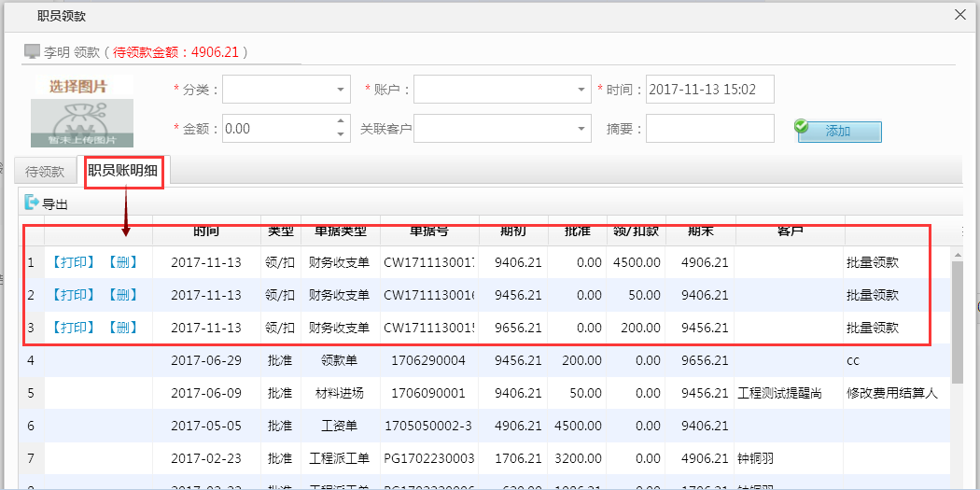Click the green checkmark icon beside 添加
Viewport: 980px width, 490px height.
(x=801, y=127)
